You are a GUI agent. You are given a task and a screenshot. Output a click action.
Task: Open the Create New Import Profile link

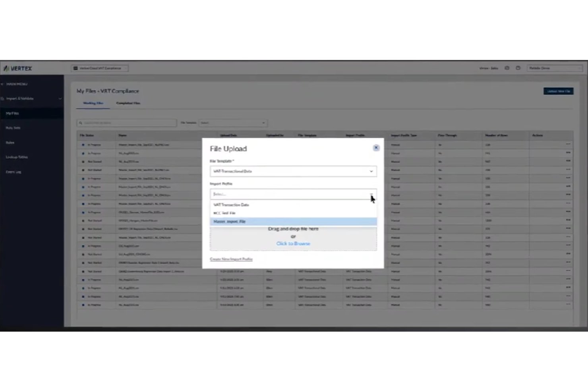point(231,259)
